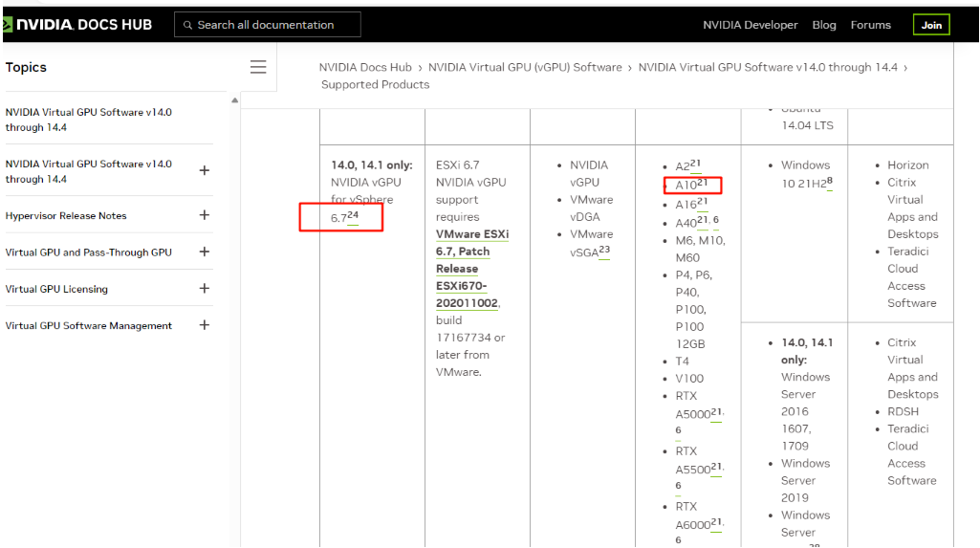Image resolution: width=980 pixels, height=548 pixels.
Task: Click the '14.0, 14.1 only:' heading in first column
Action: (372, 164)
